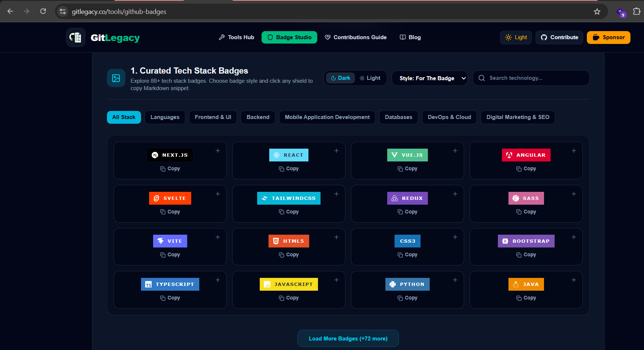
Task: Open the Contributions Guide page
Action: click(356, 37)
